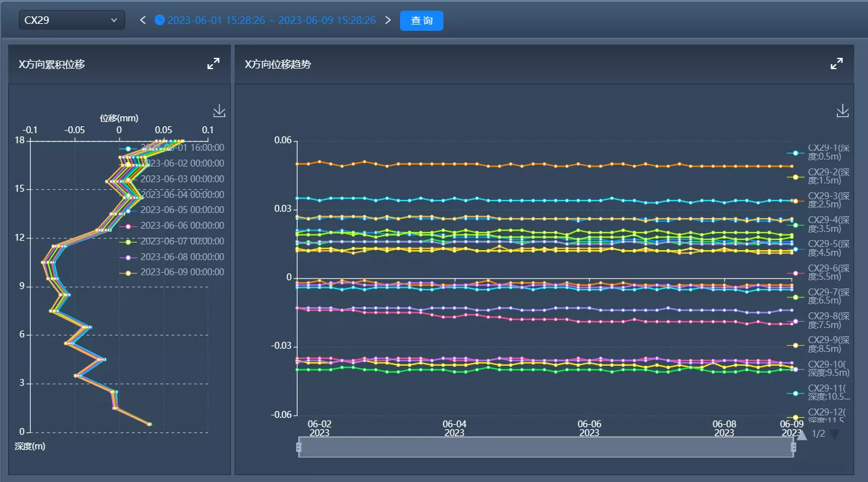Click the 06-02 2023 date axis label

(x=320, y=428)
